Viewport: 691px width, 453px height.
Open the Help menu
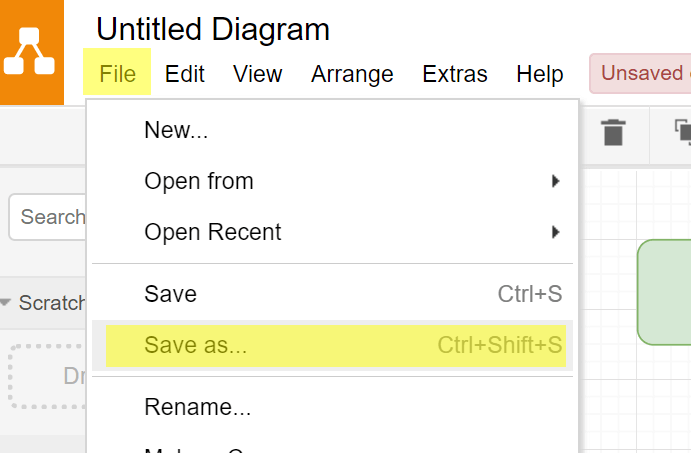coord(539,74)
